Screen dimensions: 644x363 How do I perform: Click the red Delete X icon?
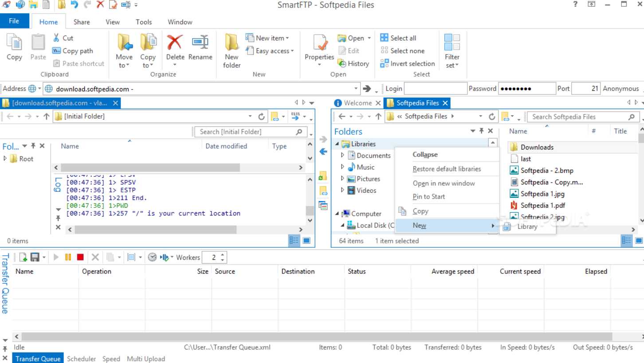pyautogui.click(x=175, y=43)
